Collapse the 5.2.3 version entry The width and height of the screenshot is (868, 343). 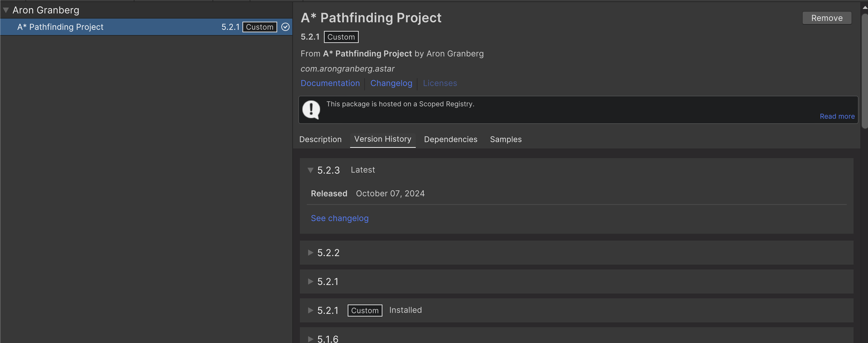(311, 170)
